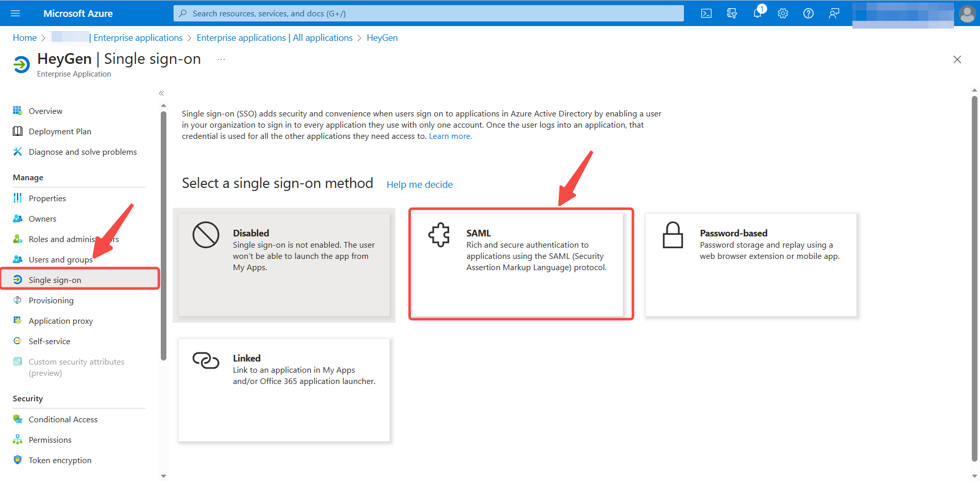The width and height of the screenshot is (980, 481).
Task: Click the Roles and administrators icon
Action: tap(17, 239)
